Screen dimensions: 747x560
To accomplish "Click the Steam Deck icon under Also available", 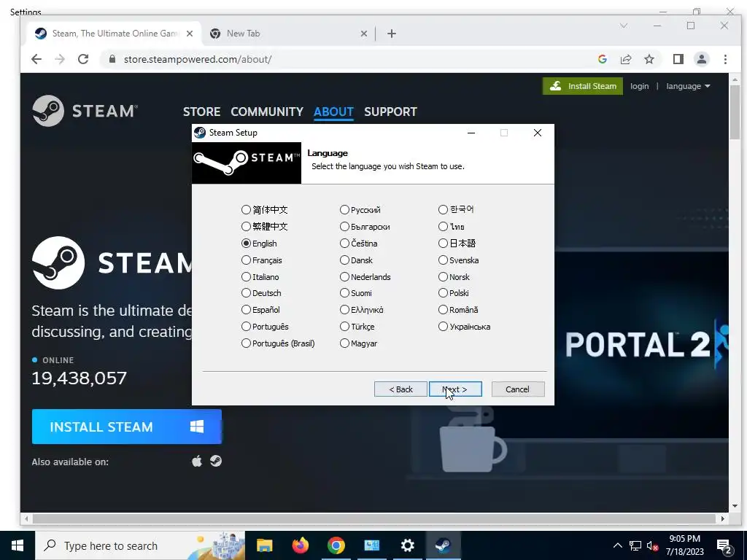I will point(216,461).
